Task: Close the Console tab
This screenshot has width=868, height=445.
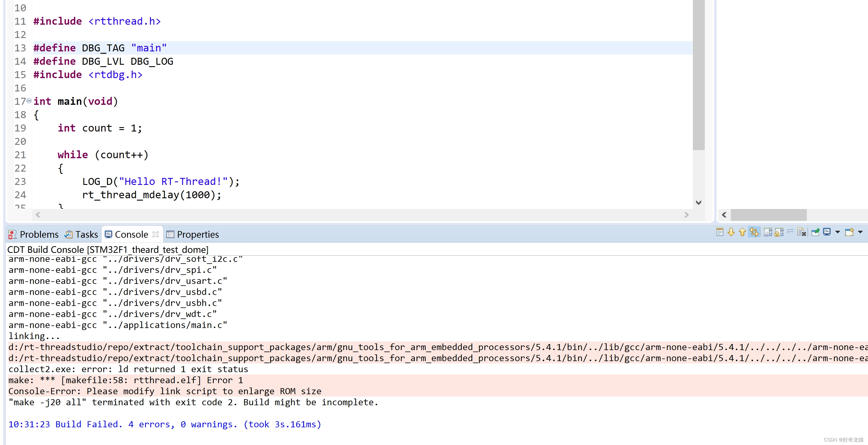Action: click(x=155, y=234)
